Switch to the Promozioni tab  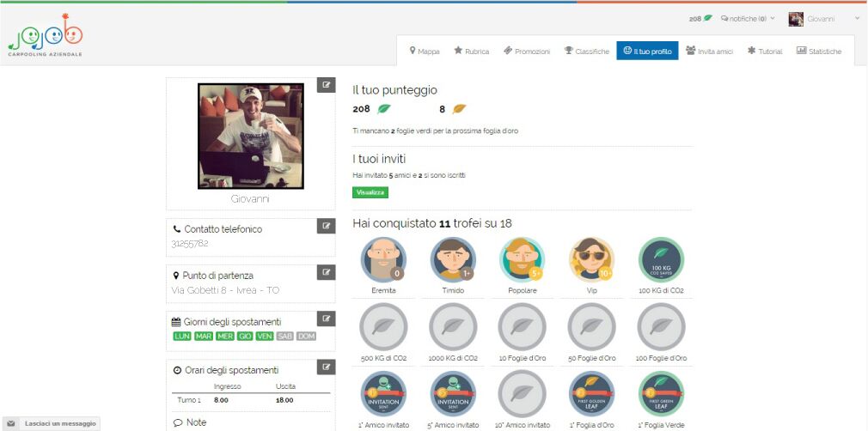pos(527,51)
